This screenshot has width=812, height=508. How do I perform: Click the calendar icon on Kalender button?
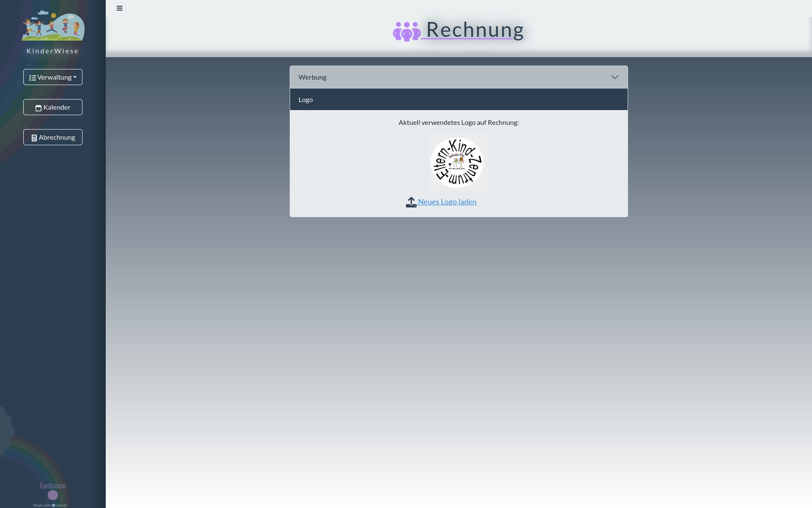click(x=38, y=108)
